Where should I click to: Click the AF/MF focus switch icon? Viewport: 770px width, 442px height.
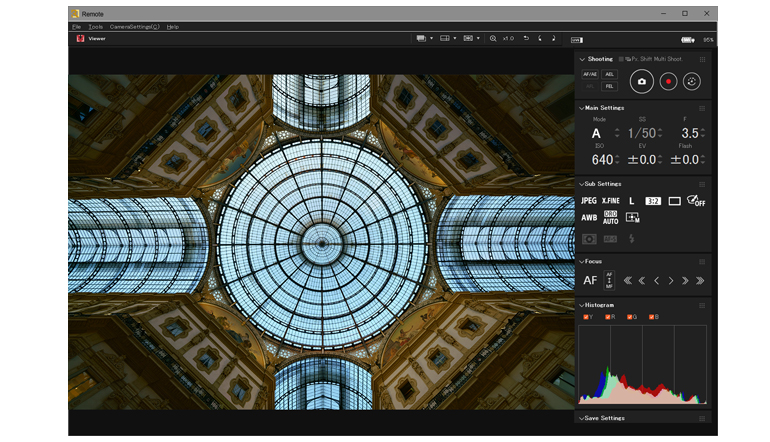tap(610, 280)
